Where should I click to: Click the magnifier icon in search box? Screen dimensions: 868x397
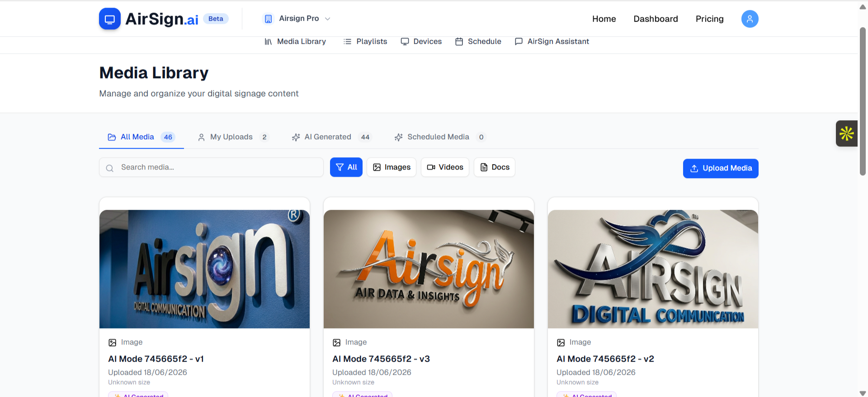click(x=109, y=168)
